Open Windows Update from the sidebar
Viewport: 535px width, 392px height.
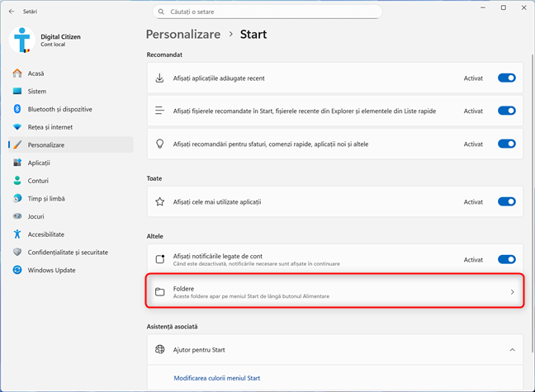pos(53,270)
